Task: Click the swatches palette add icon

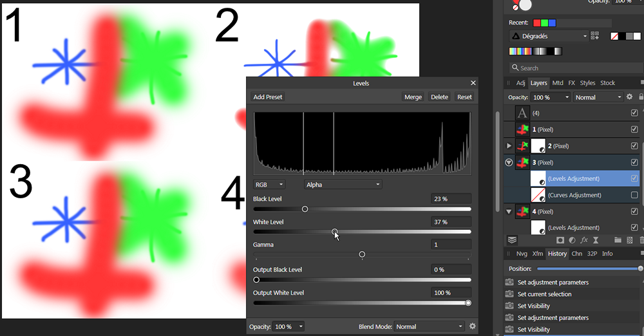Action: (594, 36)
